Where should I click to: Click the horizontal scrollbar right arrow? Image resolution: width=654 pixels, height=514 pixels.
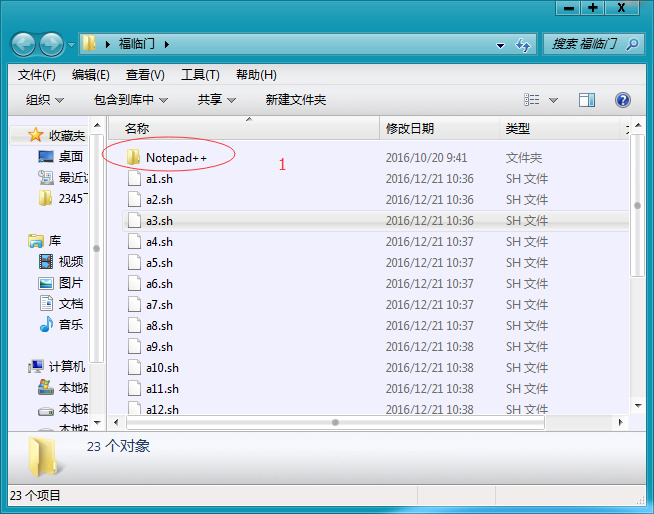tap(621, 422)
